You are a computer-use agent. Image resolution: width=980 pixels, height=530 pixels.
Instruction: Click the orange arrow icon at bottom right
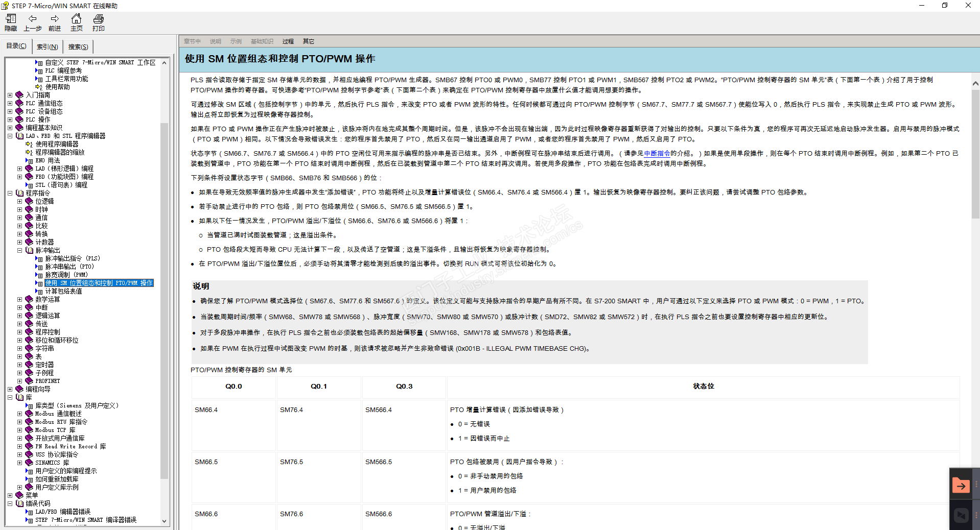click(961, 486)
